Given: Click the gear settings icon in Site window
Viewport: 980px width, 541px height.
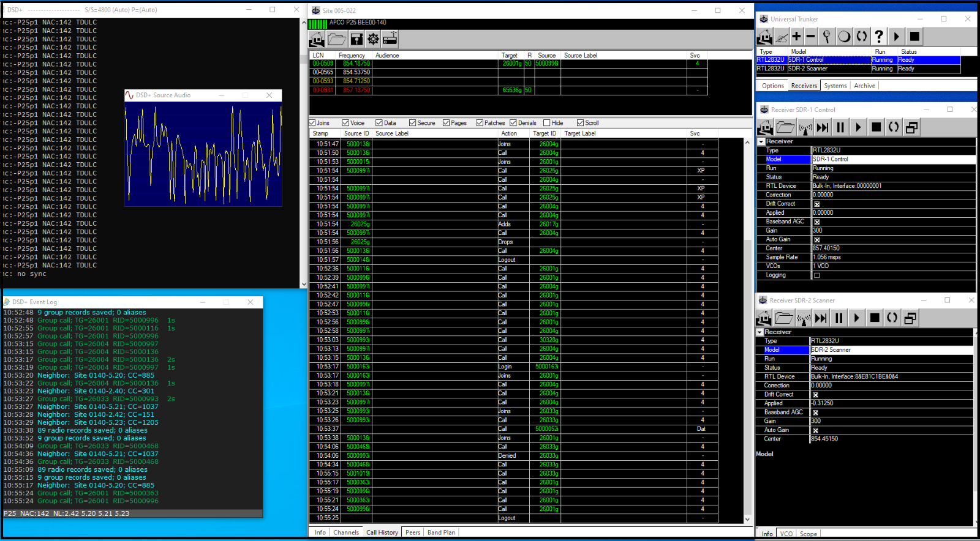Looking at the screenshot, I should (373, 39).
